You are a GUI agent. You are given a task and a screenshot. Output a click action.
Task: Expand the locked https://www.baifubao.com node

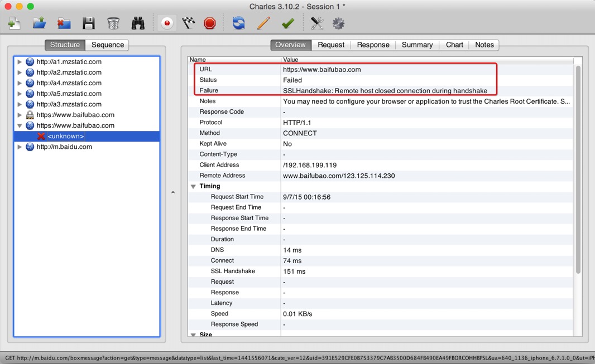coord(20,115)
